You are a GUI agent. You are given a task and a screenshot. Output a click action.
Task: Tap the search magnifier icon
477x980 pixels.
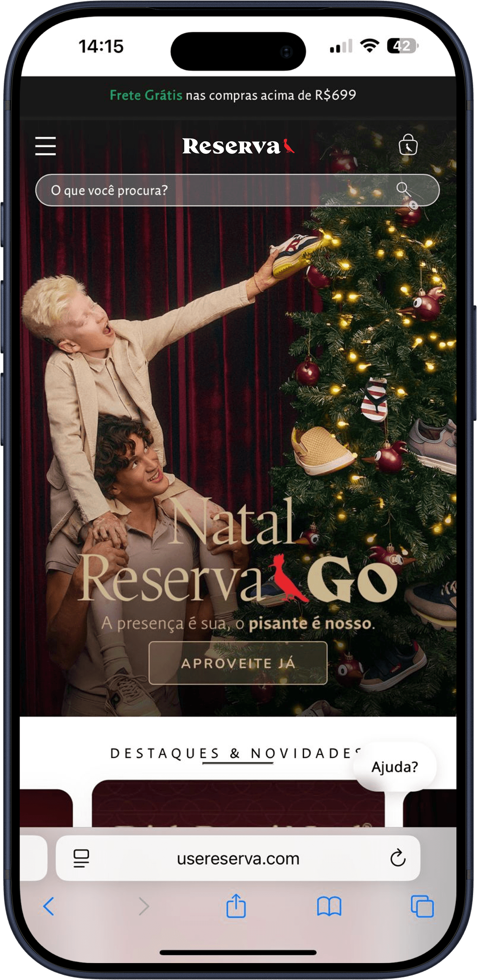pyautogui.click(x=403, y=189)
